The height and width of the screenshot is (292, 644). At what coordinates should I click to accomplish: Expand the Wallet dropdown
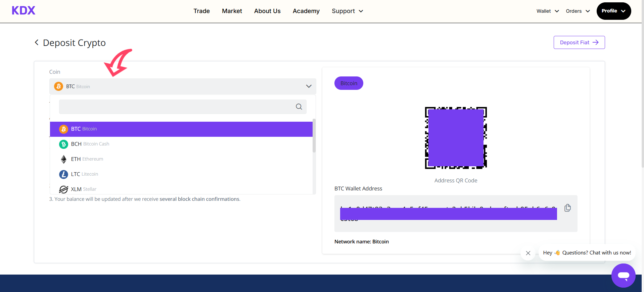tap(548, 11)
